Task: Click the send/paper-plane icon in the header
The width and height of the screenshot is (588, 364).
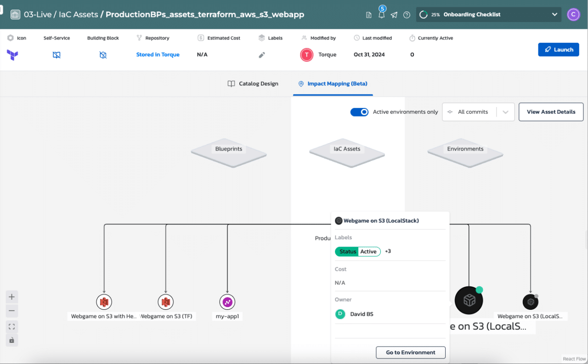Action: pyautogui.click(x=394, y=15)
